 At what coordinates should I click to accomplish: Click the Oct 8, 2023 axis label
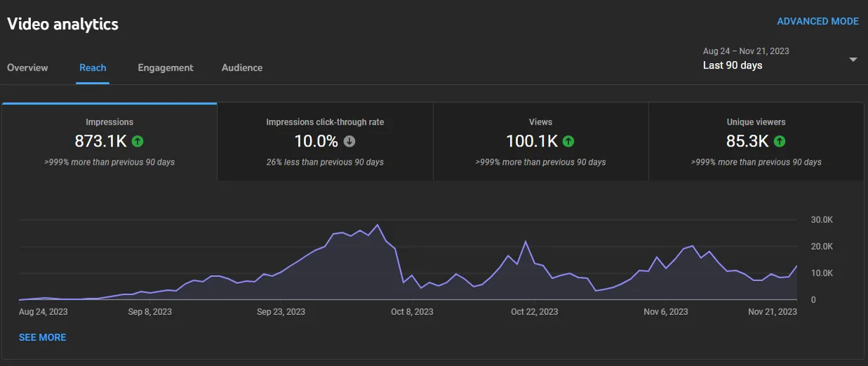tap(412, 311)
